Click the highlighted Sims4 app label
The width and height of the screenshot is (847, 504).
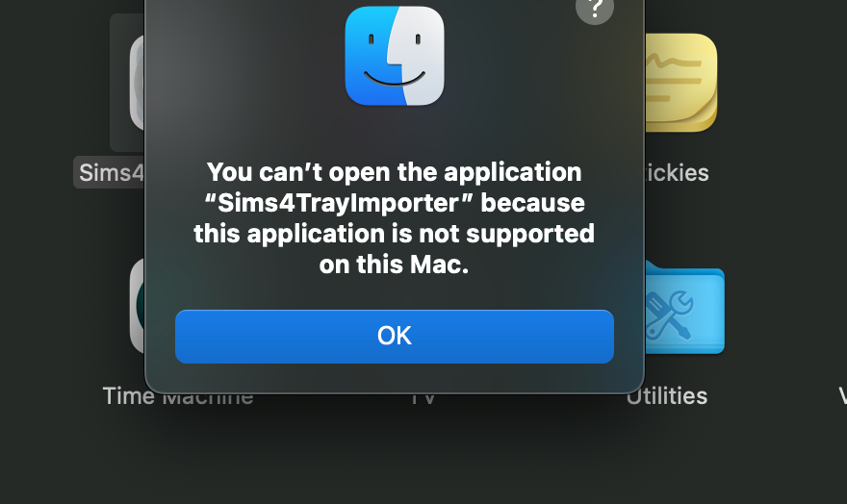pos(112,173)
